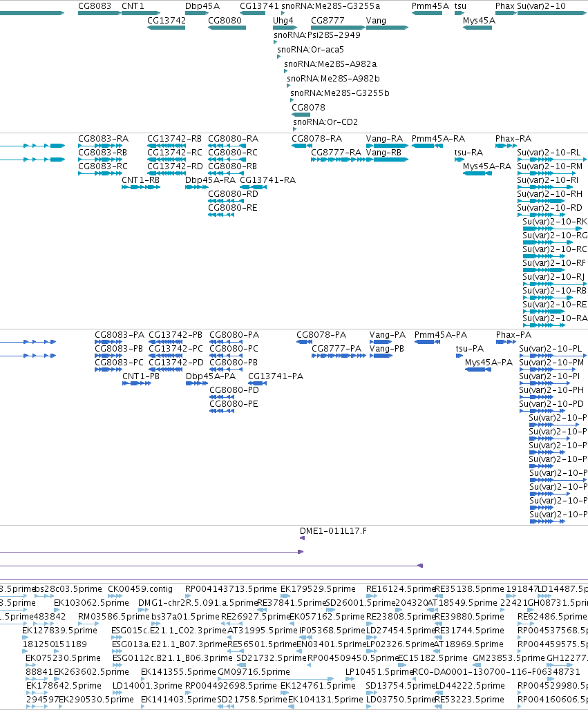Select snoRNA:Me28S-A982b feature label
This screenshot has width=588, height=710.
tap(333, 79)
